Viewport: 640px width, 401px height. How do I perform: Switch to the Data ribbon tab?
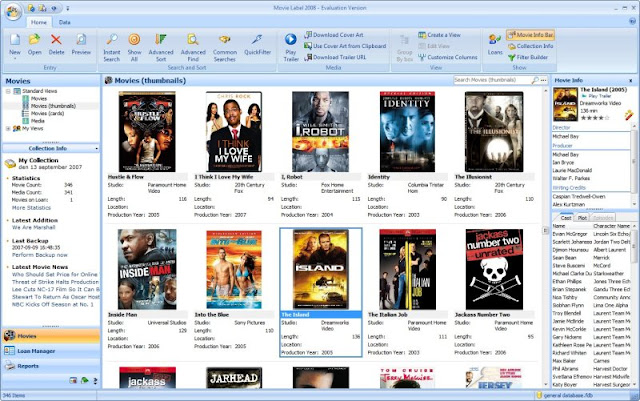(x=64, y=22)
